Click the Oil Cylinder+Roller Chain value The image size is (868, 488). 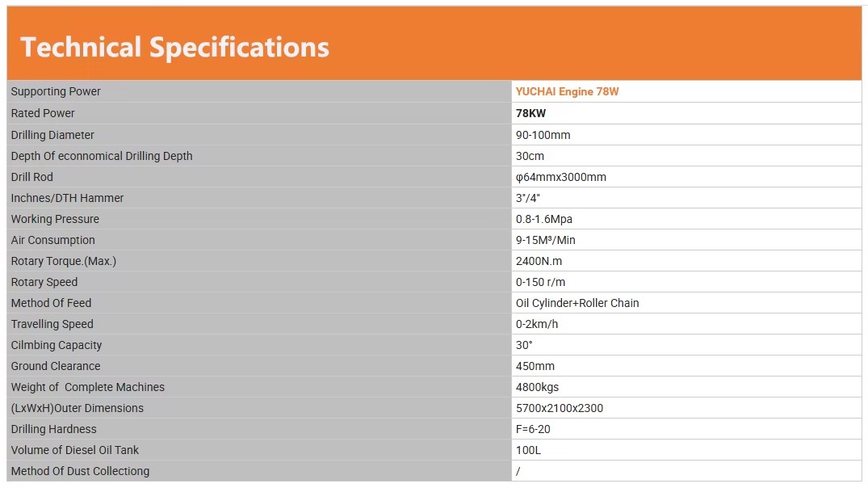(577, 304)
